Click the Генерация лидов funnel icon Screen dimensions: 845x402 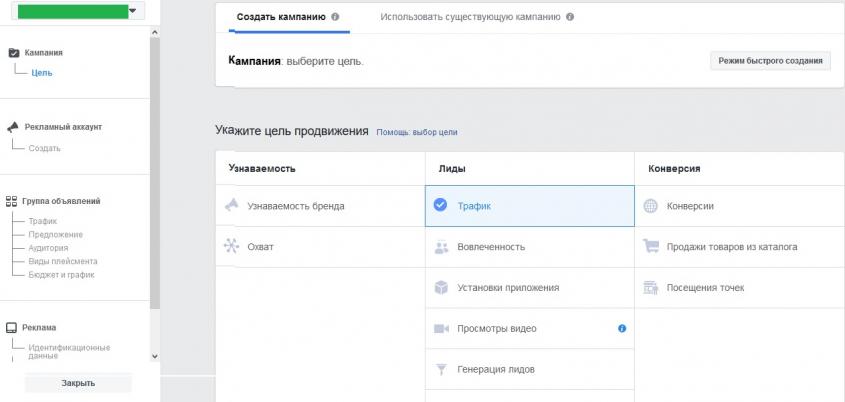pos(441,370)
